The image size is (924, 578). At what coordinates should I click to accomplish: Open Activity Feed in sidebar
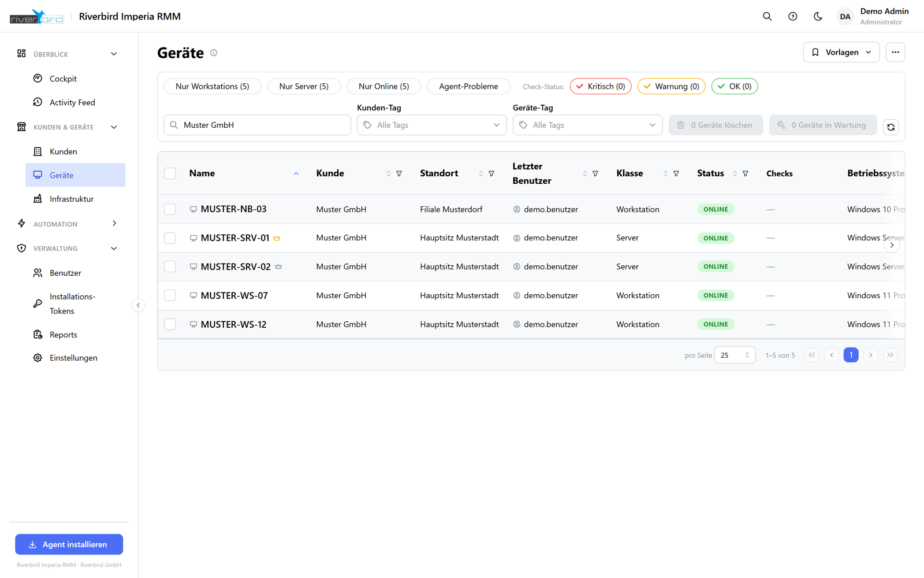point(75,102)
